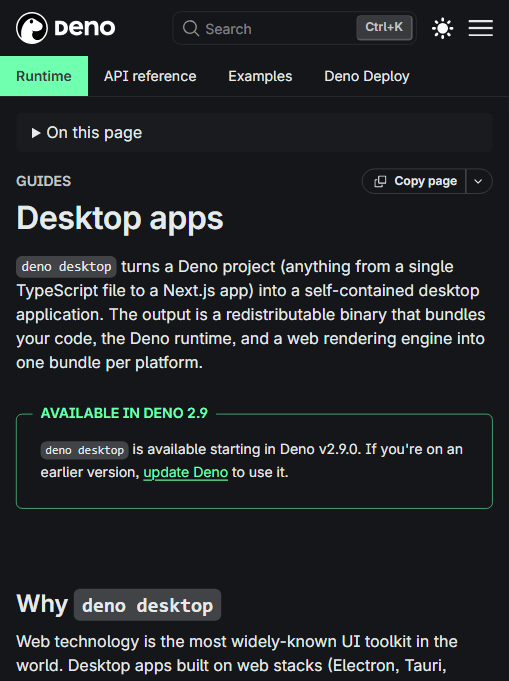This screenshot has height=681, width=509.
Task: Open the Copy page dropdown chevron
Action: 479,181
